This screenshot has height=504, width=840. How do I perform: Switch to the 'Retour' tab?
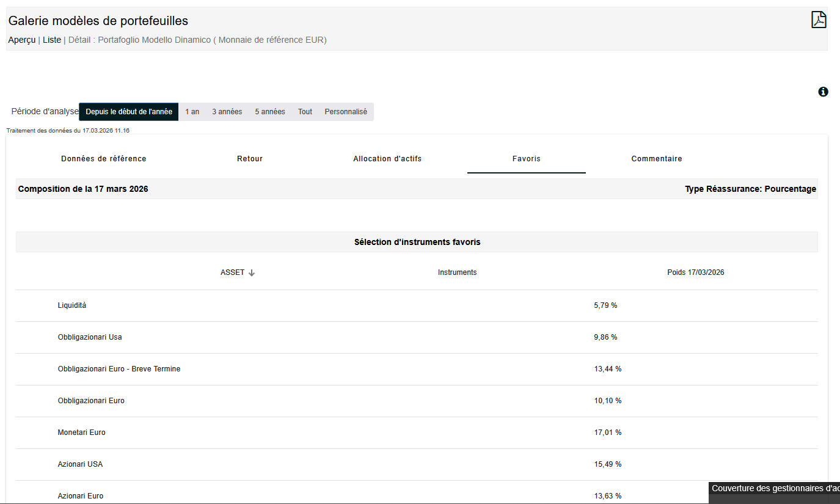[250, 159]
